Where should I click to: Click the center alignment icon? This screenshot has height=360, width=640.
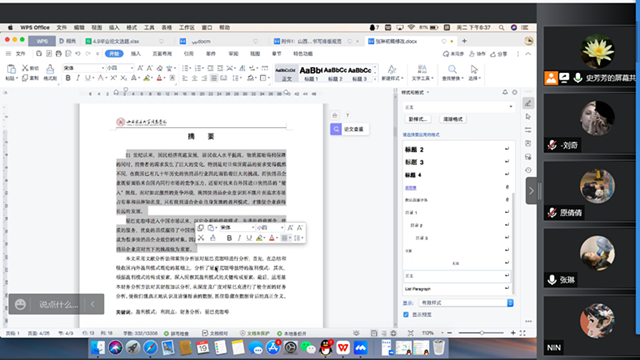click(195, 78)
